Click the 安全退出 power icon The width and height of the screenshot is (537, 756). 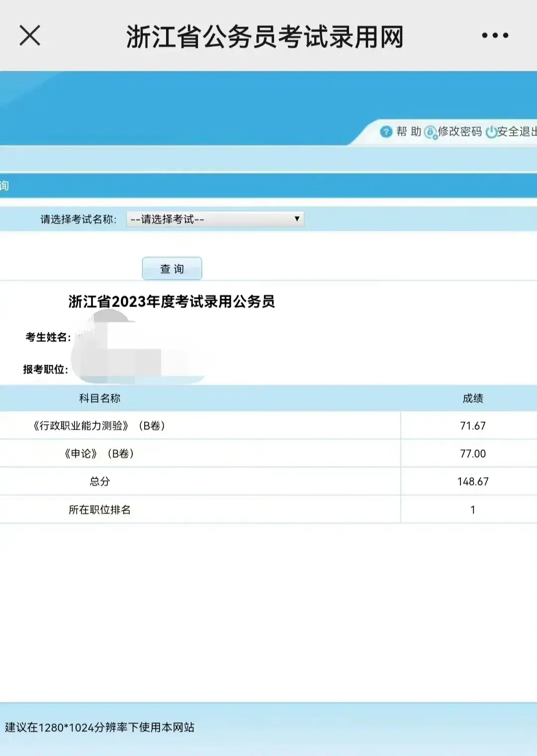(491, 132)
